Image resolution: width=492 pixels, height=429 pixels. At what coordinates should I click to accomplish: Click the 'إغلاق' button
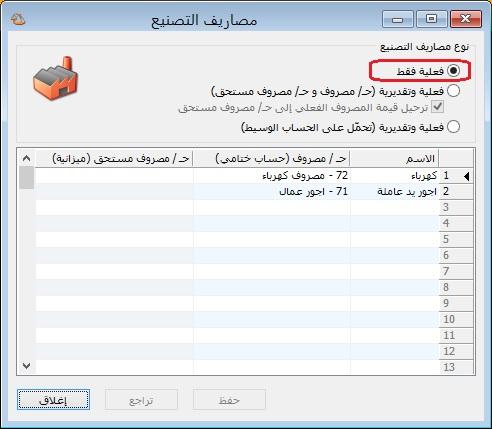(x=53, y=400)
